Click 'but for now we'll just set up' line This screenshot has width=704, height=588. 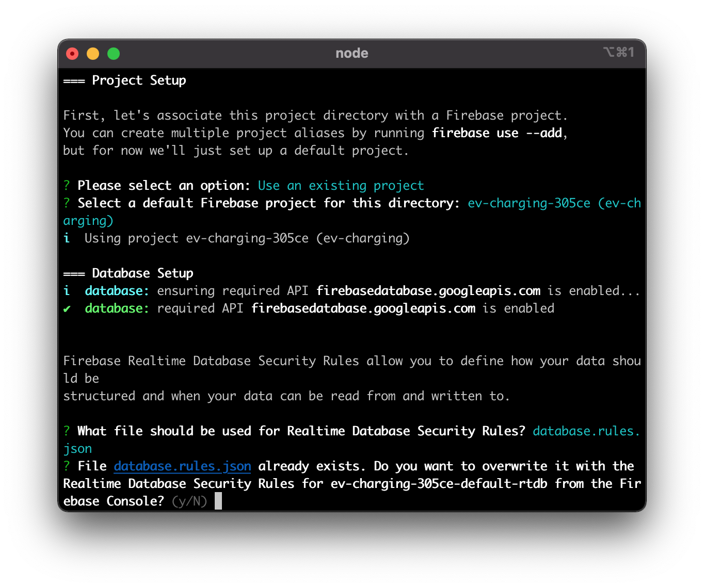(236, 151)
